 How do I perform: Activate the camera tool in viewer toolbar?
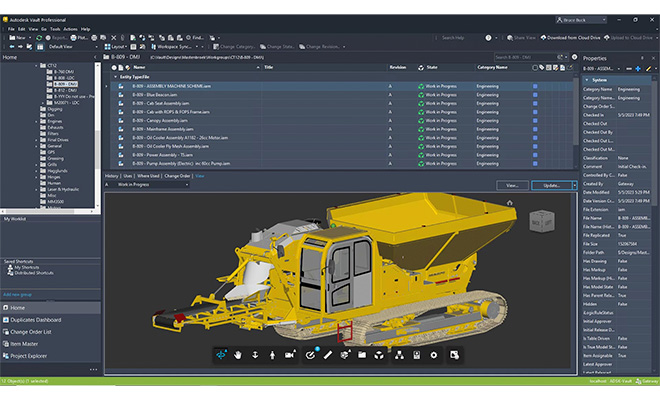point(288,355)
